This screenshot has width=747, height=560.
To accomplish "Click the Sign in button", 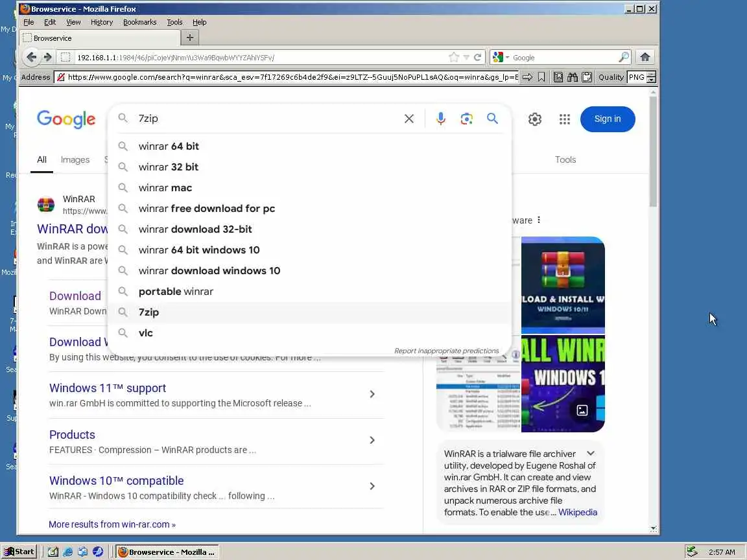I will click(x=608, y=119).
